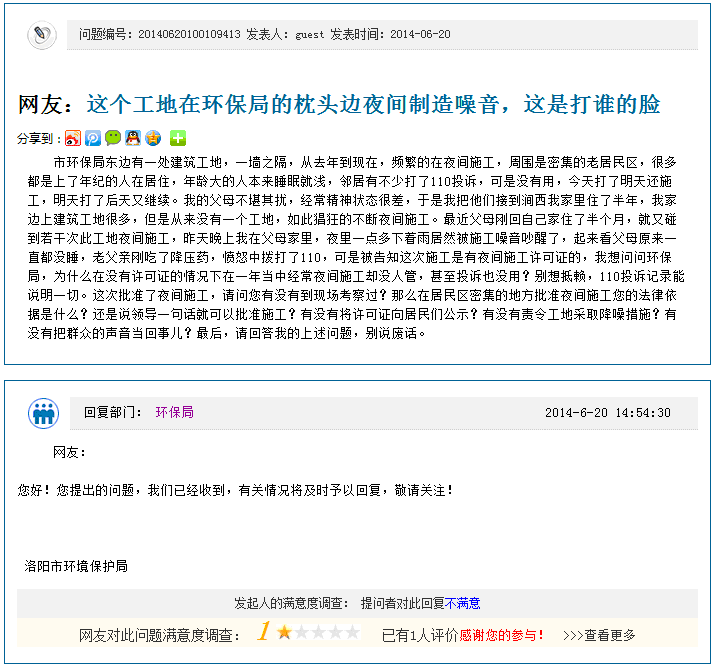Click the 已有1人评价 count
The image size is (715, 668).
coord(420,635)
